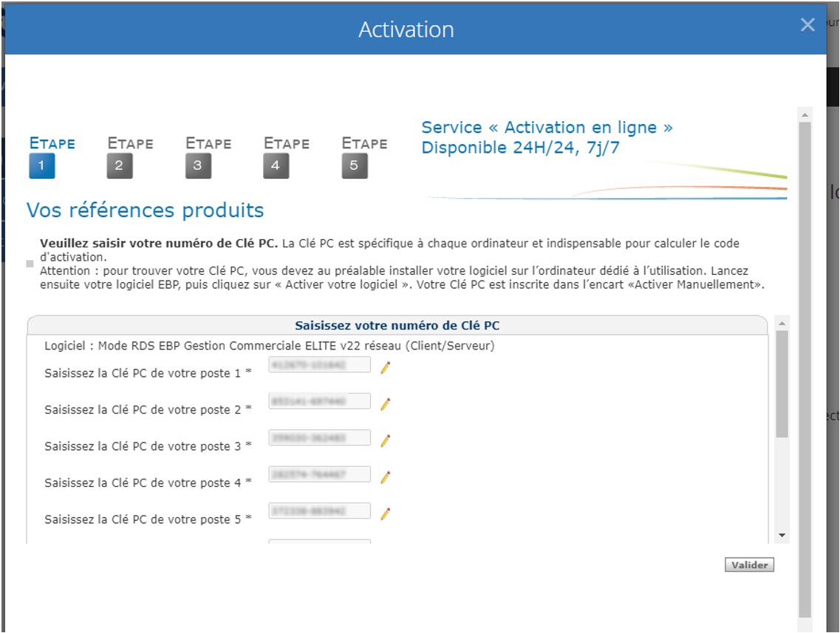This screenshot has height=633, width=840.
Task: Click into the Clé PC field for poste 3
Action: pos(319,437)
